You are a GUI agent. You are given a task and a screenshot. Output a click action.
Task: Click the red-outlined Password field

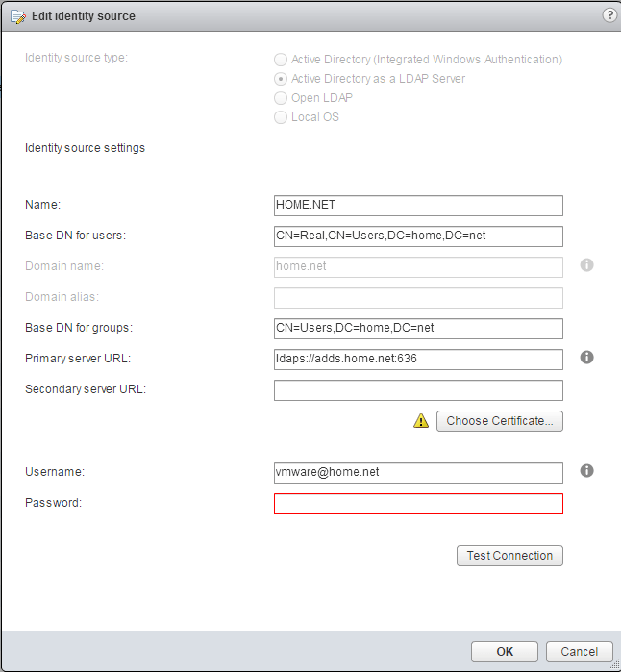click(418, 504)
